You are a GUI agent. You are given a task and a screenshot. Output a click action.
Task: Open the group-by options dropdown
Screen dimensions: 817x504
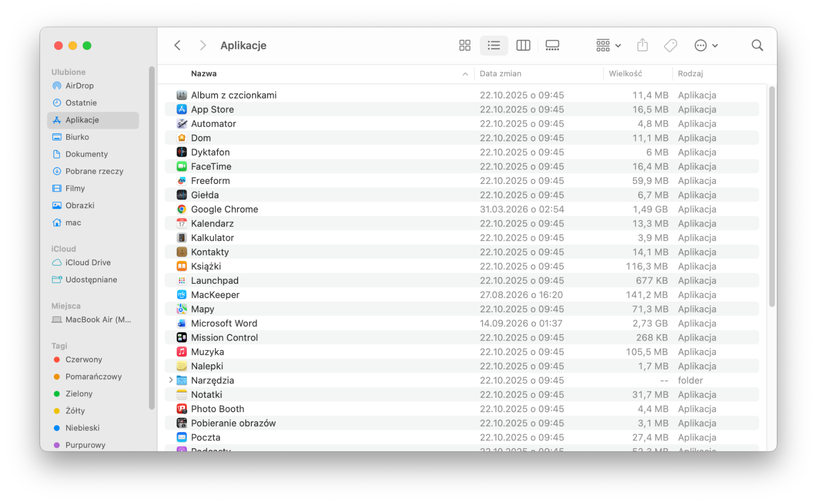tap(608, 45)
